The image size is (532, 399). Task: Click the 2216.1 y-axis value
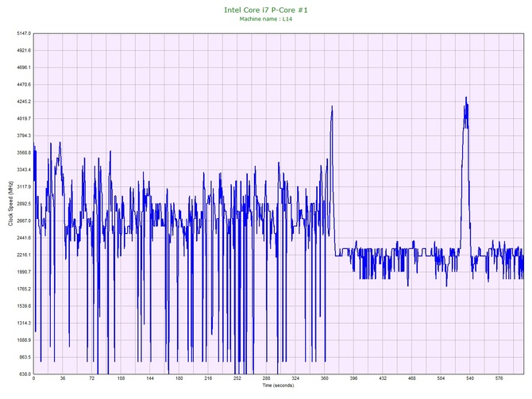point(24,255)
